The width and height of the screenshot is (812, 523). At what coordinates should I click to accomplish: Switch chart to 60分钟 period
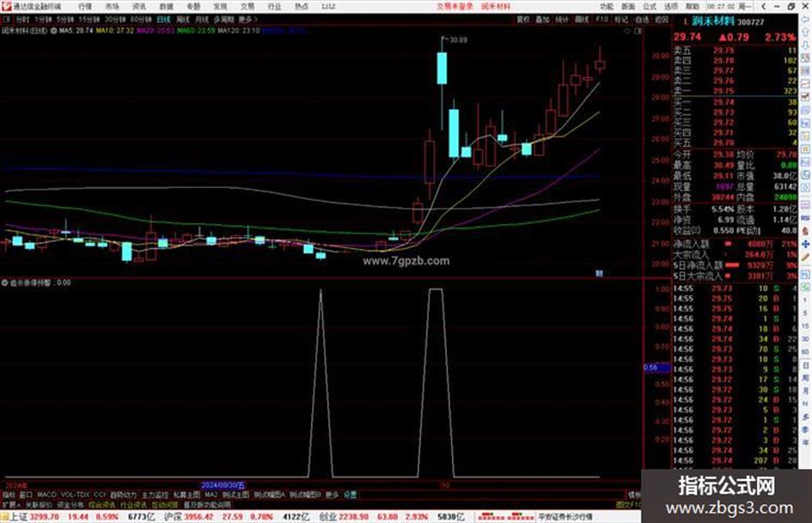(x=141, y=19)
